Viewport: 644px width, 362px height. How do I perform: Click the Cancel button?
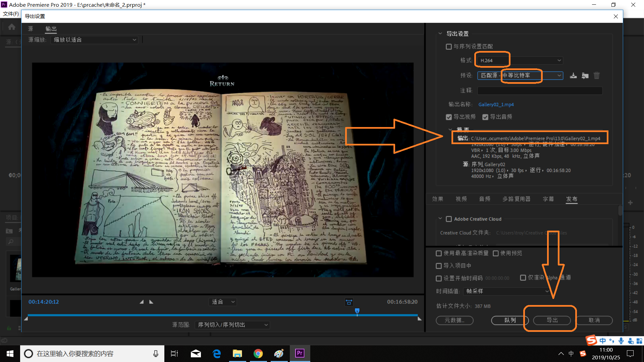tap(594, 320)
